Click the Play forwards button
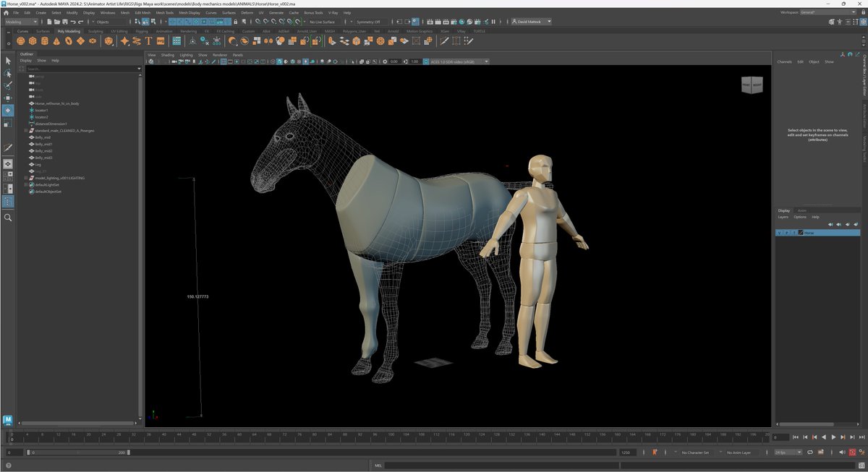 pos(833,437)
